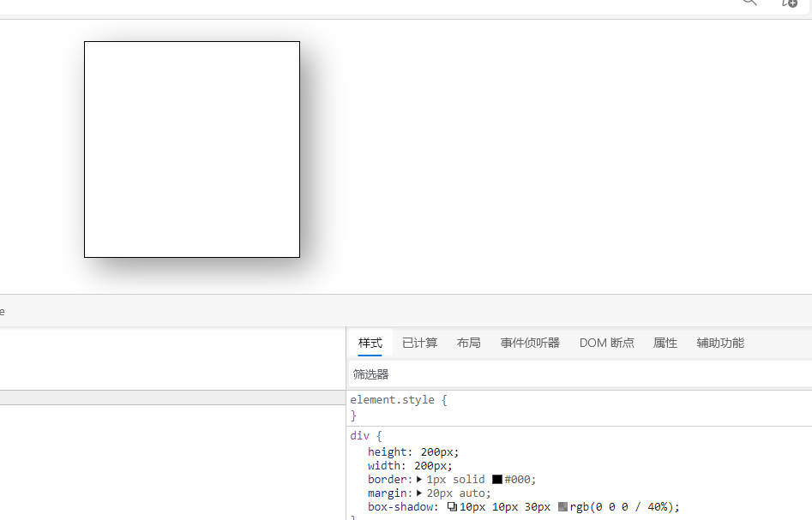Switch to the 已计算 tab
The height and width of the screenshot is (520, 812).
click(419, 343)
